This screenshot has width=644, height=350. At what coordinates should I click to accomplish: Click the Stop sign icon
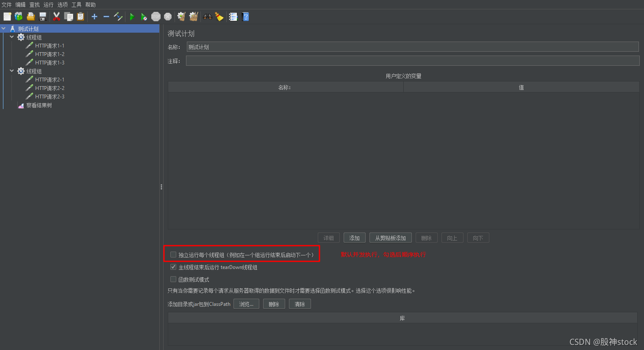click(156, 17)
